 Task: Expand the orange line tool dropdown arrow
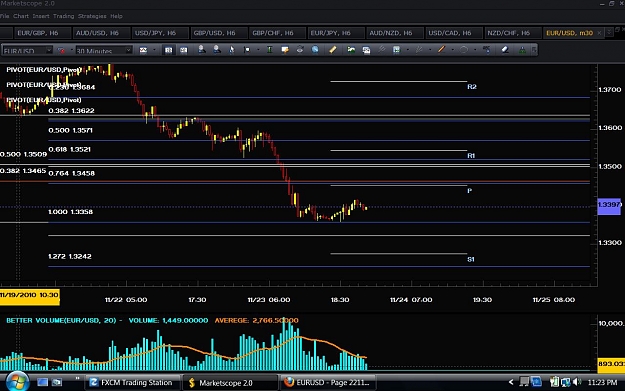pyautogui.click(x=452, y=50)
